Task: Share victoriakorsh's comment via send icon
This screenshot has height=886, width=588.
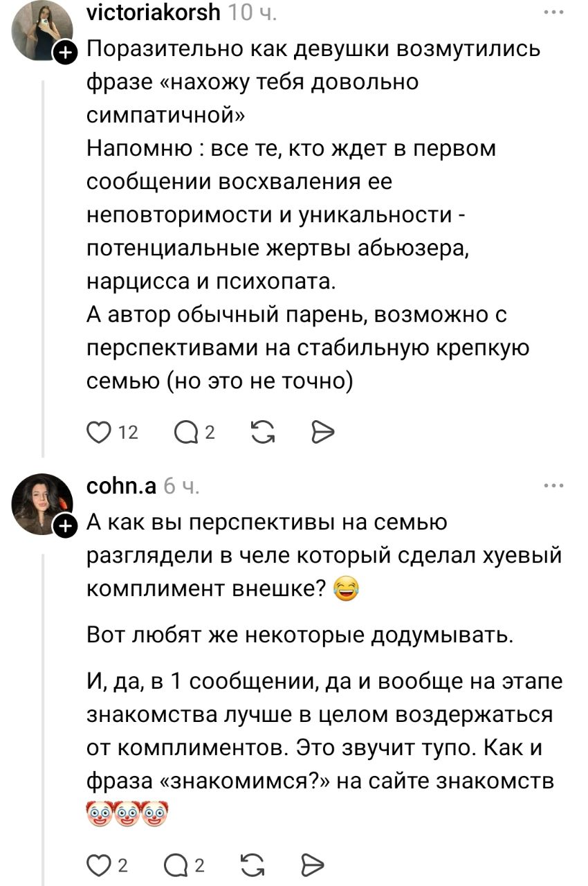Action: pos(323,433)
